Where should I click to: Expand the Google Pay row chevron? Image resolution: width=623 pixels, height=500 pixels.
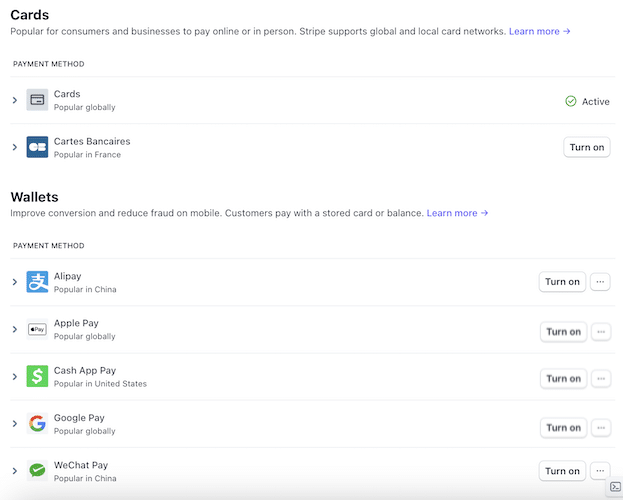tap(15, 424)
